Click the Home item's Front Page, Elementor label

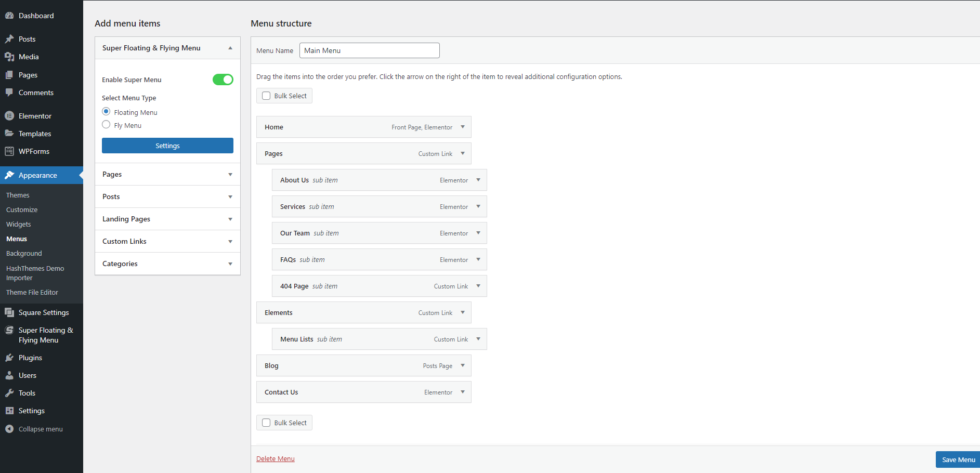pyautogui.click(x=422, y=127)
